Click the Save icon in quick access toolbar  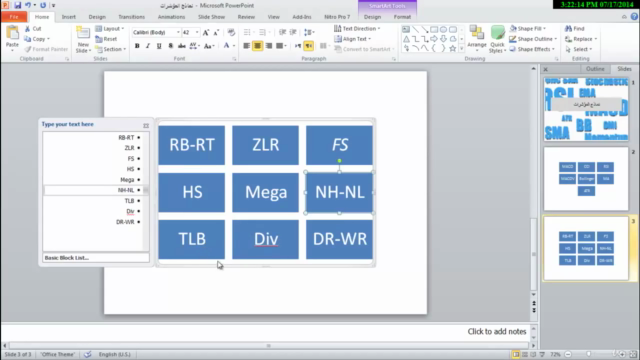(18, 5)
